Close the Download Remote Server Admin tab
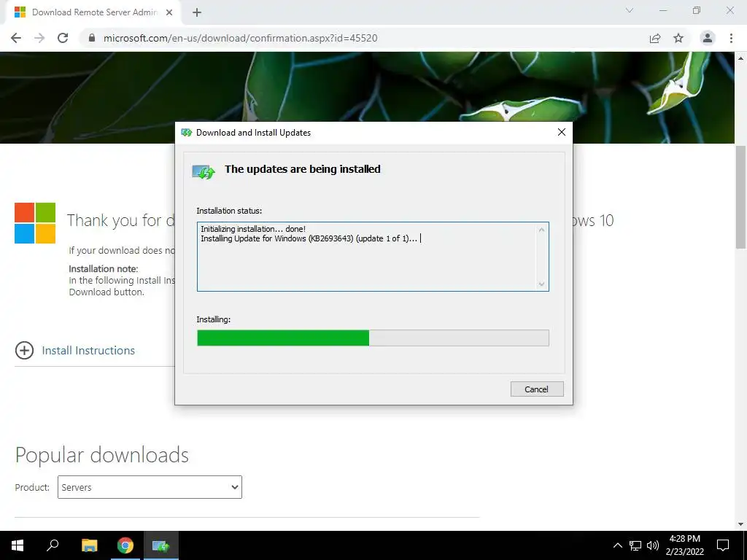This screenshot has width=747, height=560. (x=169, y=12)
